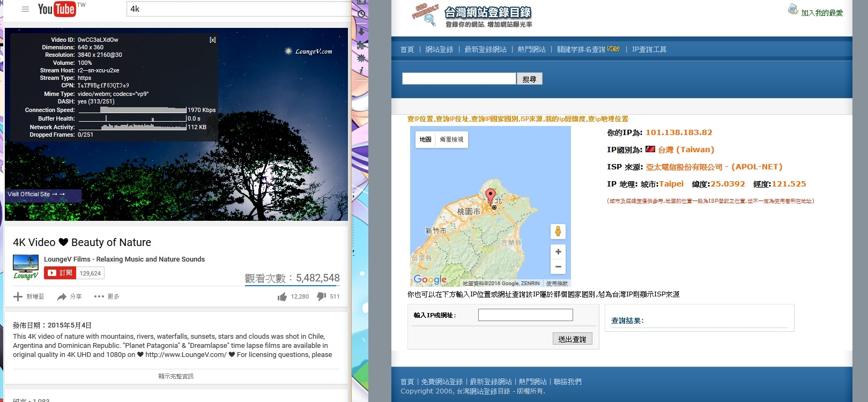Viewport: 868px width, 402px height.
Task: Click the Street View pegman icon
Action: click(x=558, y=232)
